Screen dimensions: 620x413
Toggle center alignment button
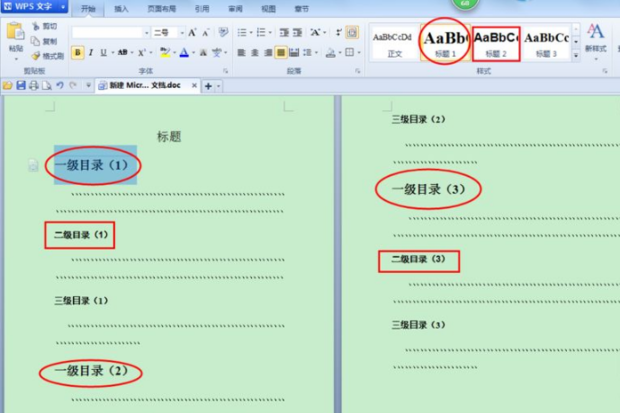point(255,52)
